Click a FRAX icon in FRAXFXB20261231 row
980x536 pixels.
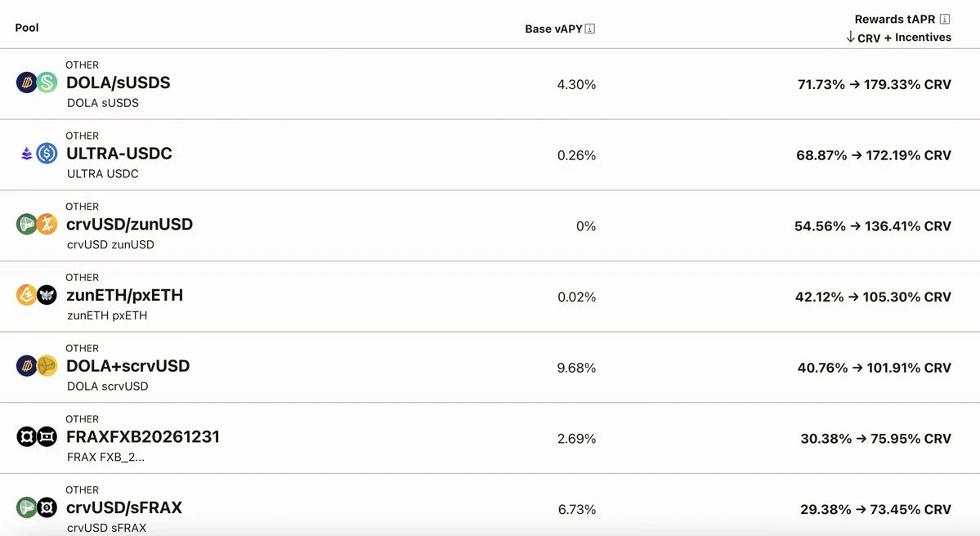click(25, 436)
